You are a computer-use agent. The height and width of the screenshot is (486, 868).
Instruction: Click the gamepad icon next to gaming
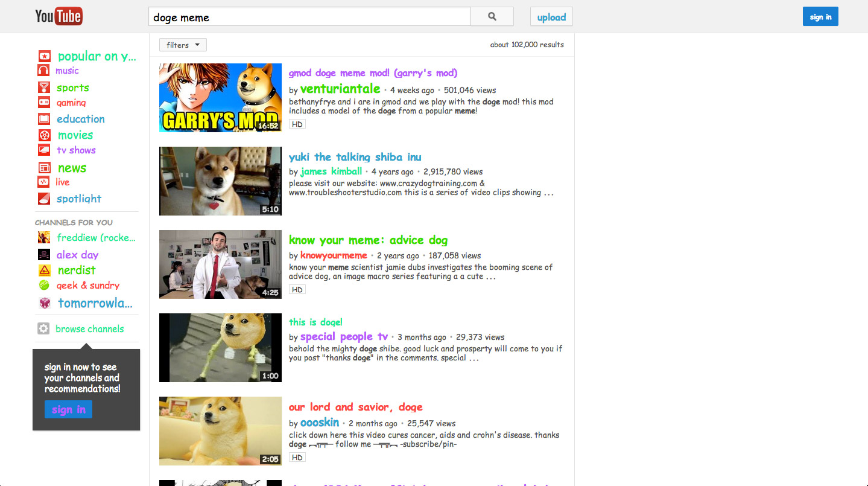point(44,103)
